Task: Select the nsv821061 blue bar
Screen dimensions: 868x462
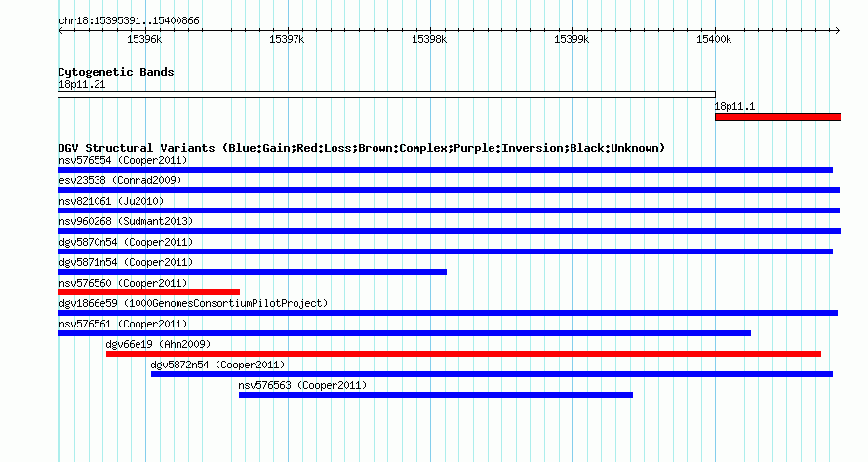Action: click(449, 211)
